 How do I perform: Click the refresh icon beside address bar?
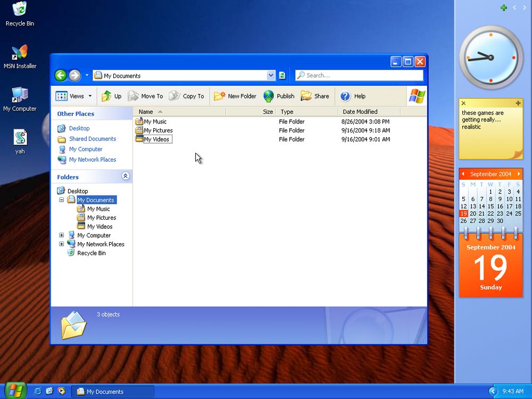282,76
